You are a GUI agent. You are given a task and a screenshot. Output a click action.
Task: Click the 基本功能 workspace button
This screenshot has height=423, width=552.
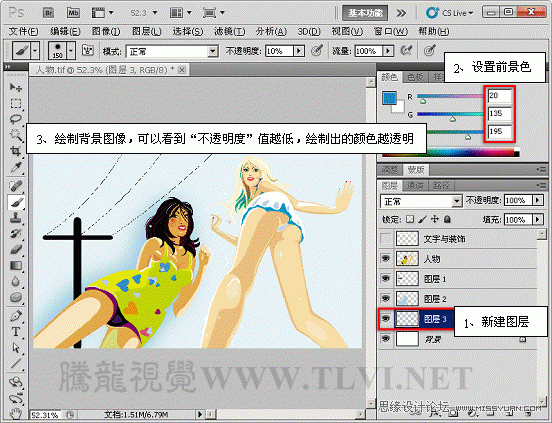pos(365,13)
